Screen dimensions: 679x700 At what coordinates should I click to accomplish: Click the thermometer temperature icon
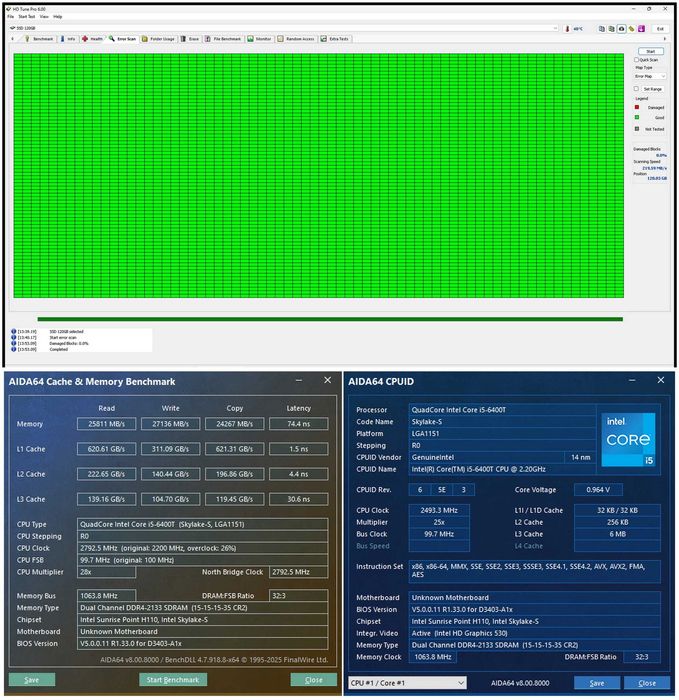pos(567,29)
